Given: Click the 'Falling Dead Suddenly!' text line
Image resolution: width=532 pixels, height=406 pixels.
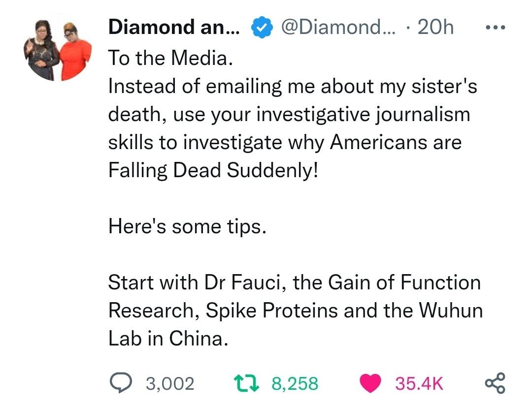Looking at the screenshot, I should [213, 170].
